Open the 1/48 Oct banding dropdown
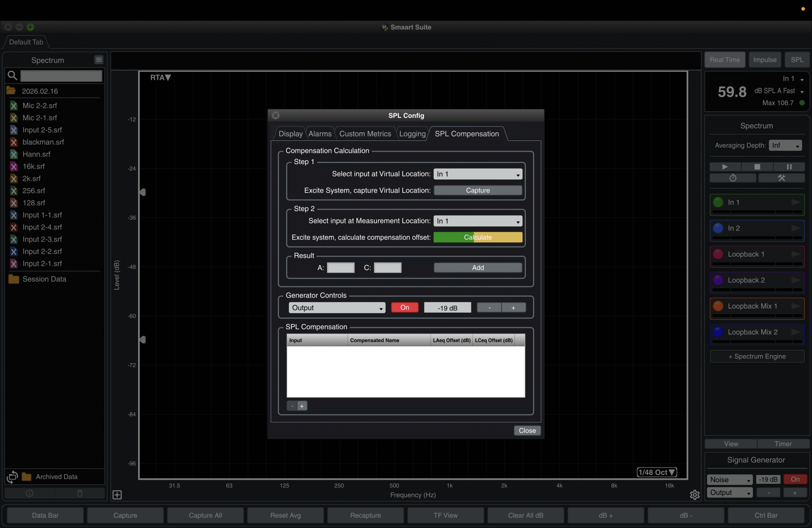Viewport: 812px width, 528px height. click(x=657, y=473)
